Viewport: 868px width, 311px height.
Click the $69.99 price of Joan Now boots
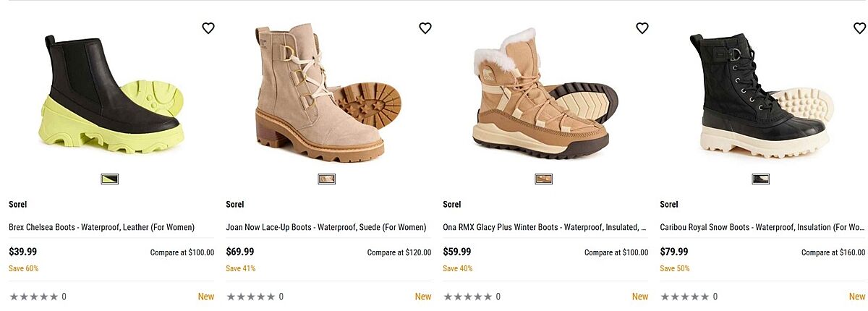click(x=240, y=252)
